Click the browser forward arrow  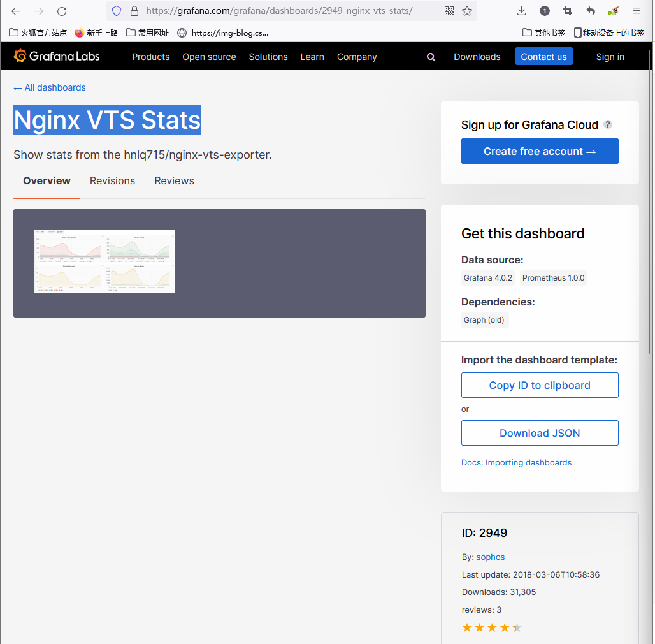pyautogui.click(x=39, y=11)
